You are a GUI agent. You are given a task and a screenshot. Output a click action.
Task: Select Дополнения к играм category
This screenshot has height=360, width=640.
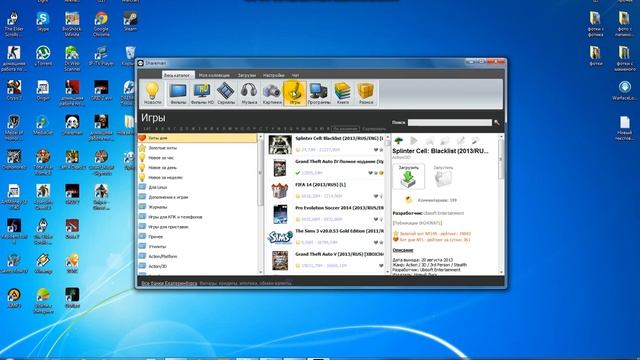click(198, 197)
